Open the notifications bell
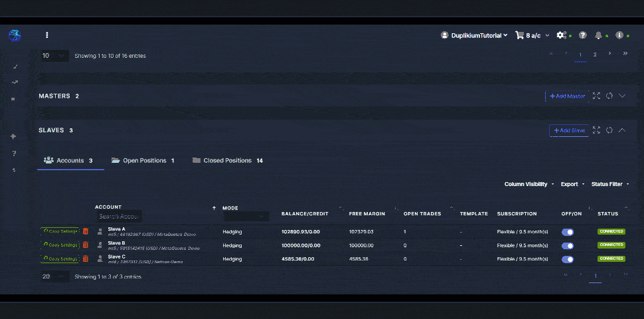The height and width of the screenshot is (319, 644). point(599,35)
